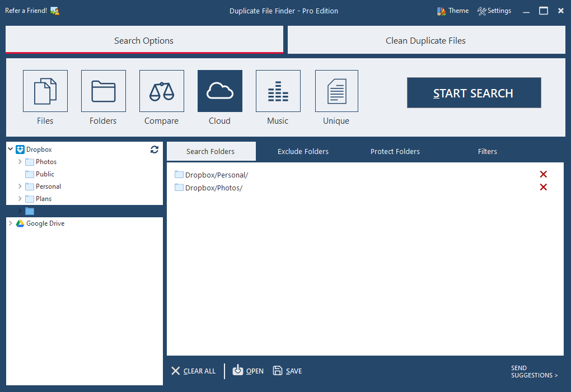Click the START SEARCH button
The width and height of the screenshot is (571, 392).
click(474, 93)
